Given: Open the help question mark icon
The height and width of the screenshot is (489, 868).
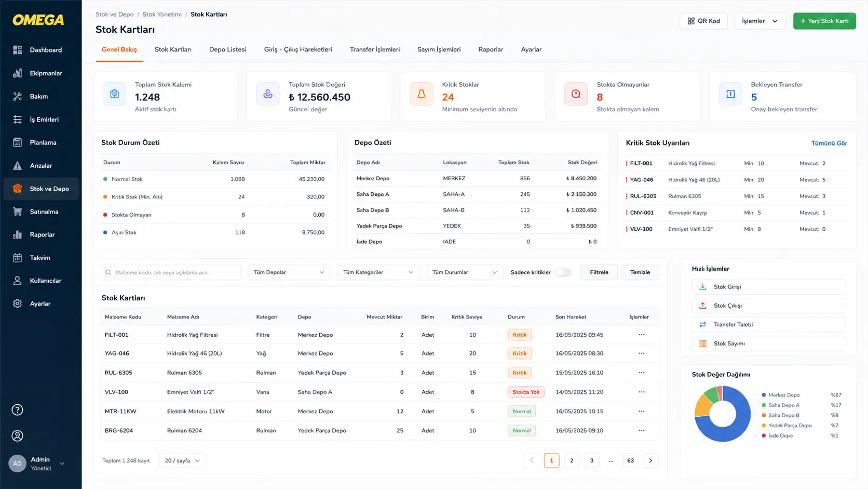Looking at the screenshot, I should click(x=17, y=410).
